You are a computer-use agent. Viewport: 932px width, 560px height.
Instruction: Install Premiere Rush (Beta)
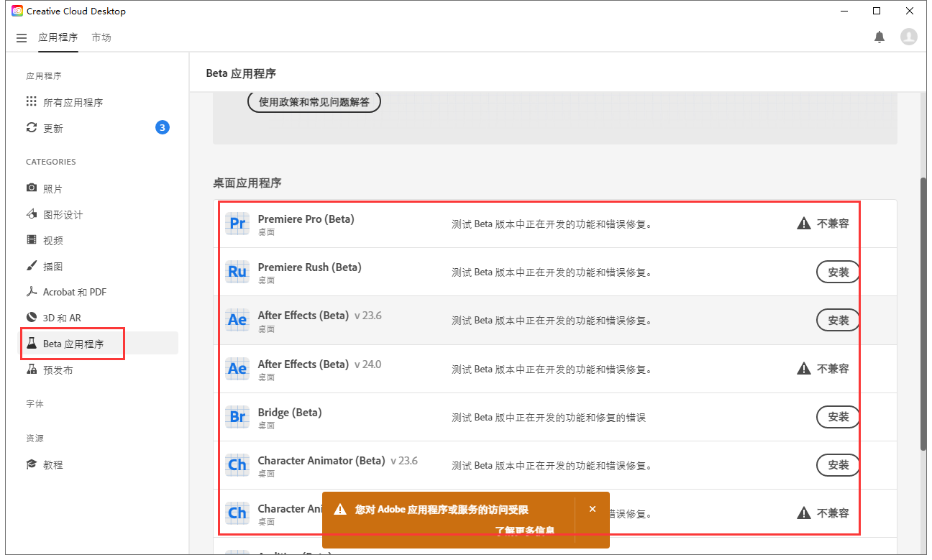(839, 272)
